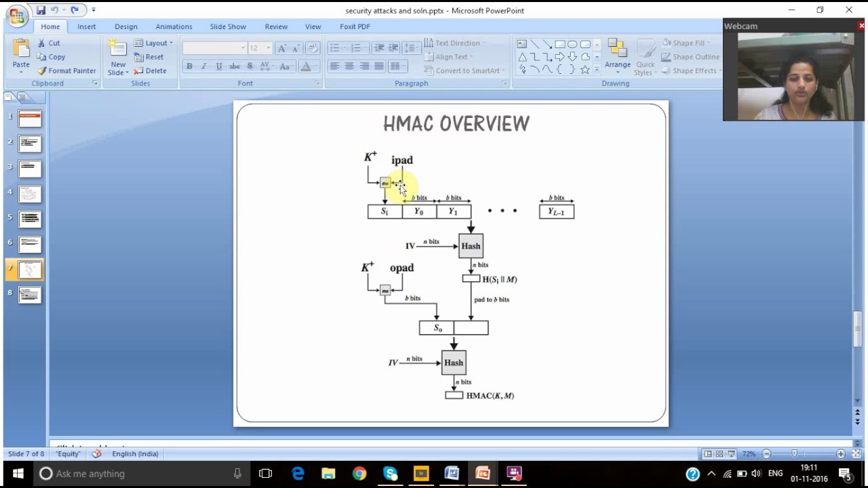This screenshot has height=488, width=868.
Task: Copy the selection
Action: (x=51, y=57)
